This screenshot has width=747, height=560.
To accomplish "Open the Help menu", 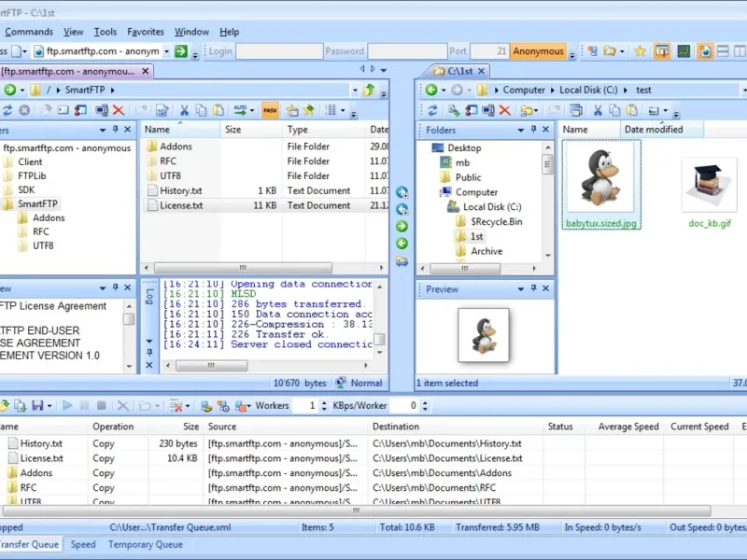I will coord(229,32).
